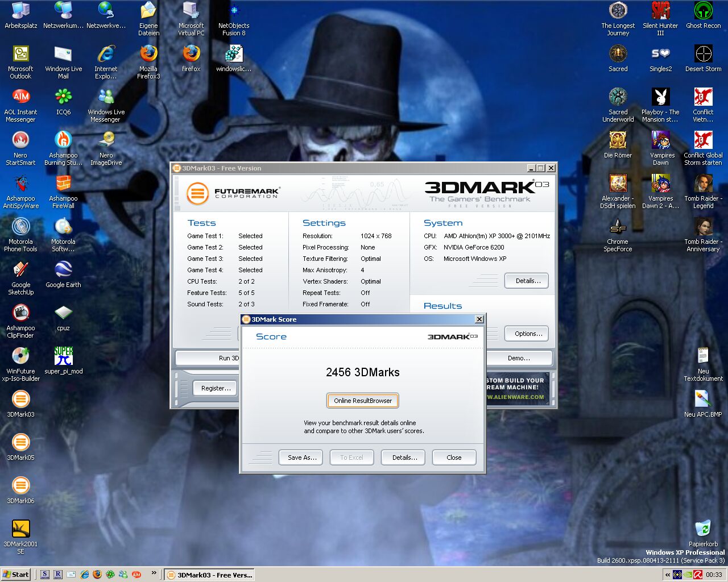Select the Arbeitsplatz desktop icon
Screen dimensions: 728x582
tap(21, 15)
